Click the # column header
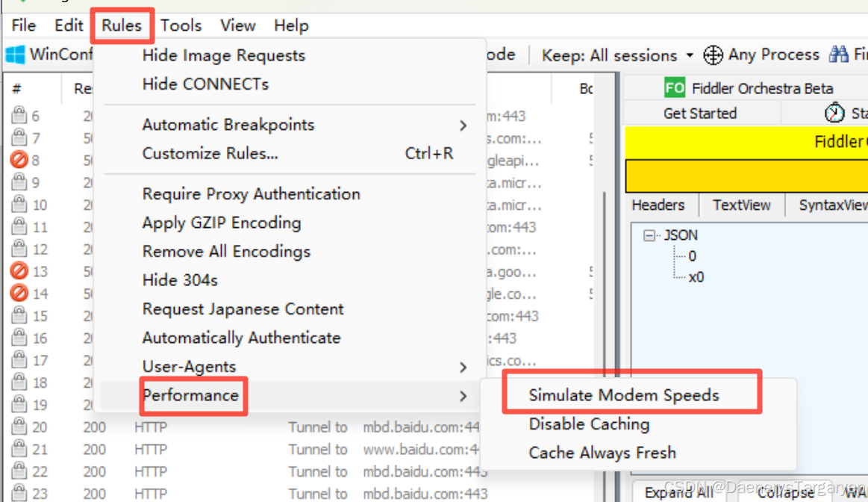Viewport: 868px width, 502px height. [x=16, y=89]
